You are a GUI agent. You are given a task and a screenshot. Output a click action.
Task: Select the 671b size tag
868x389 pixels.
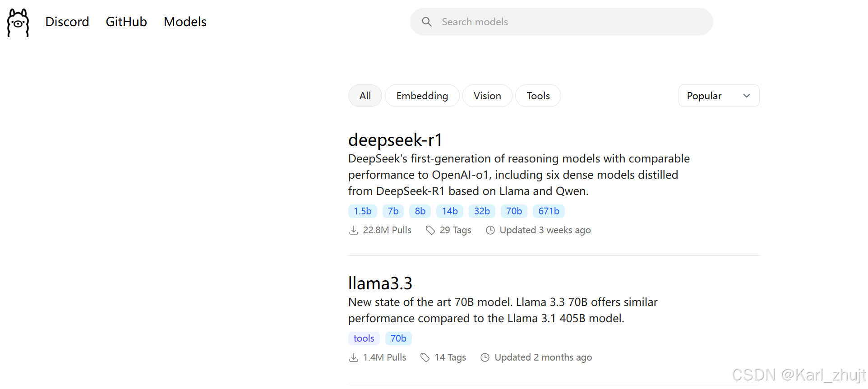coord(549,211)
